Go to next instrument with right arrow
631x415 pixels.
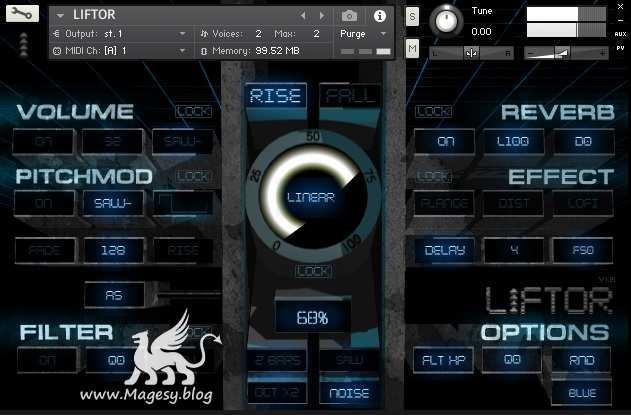coord(320,16)
